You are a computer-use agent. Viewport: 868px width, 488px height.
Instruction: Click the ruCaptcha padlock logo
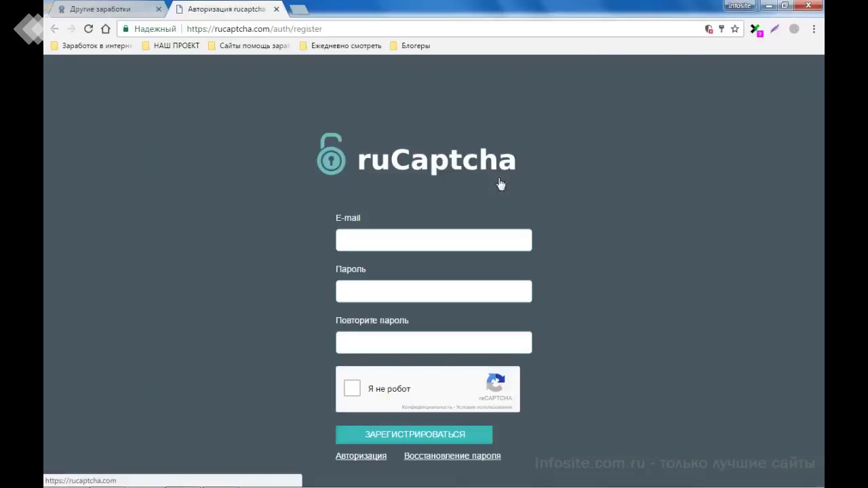[x=331, y=155]
